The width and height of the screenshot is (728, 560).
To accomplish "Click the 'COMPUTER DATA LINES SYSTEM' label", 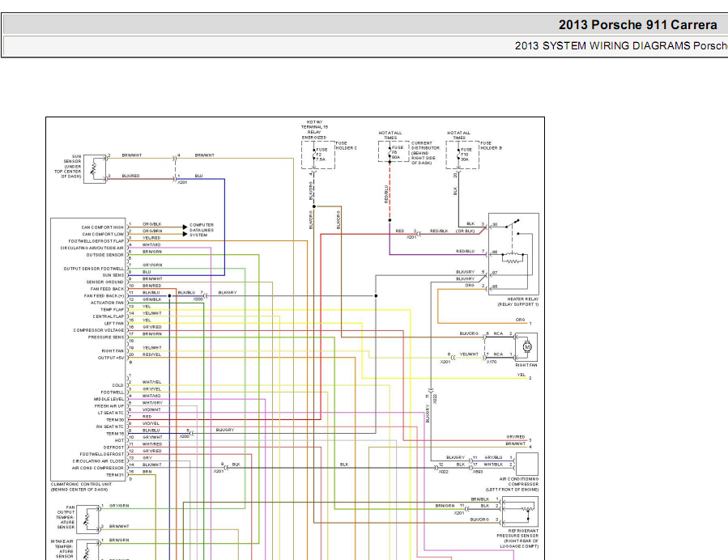I will click(202, 230).
